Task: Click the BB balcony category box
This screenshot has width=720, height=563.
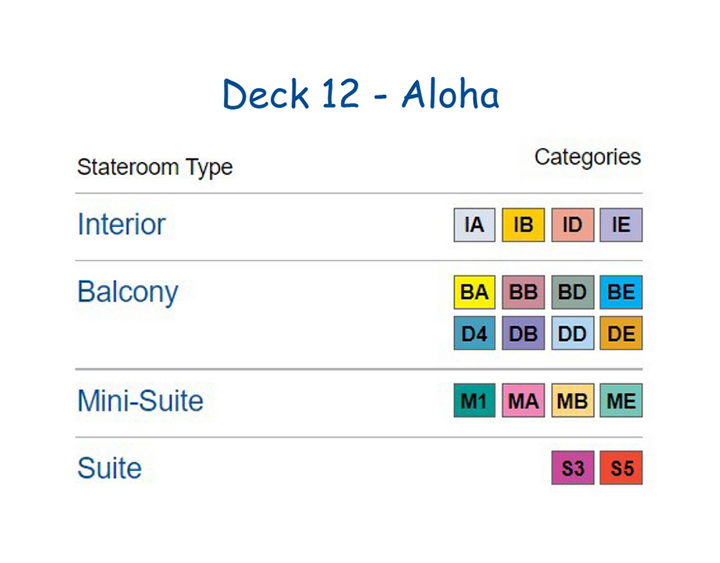Action: [523, 292]
